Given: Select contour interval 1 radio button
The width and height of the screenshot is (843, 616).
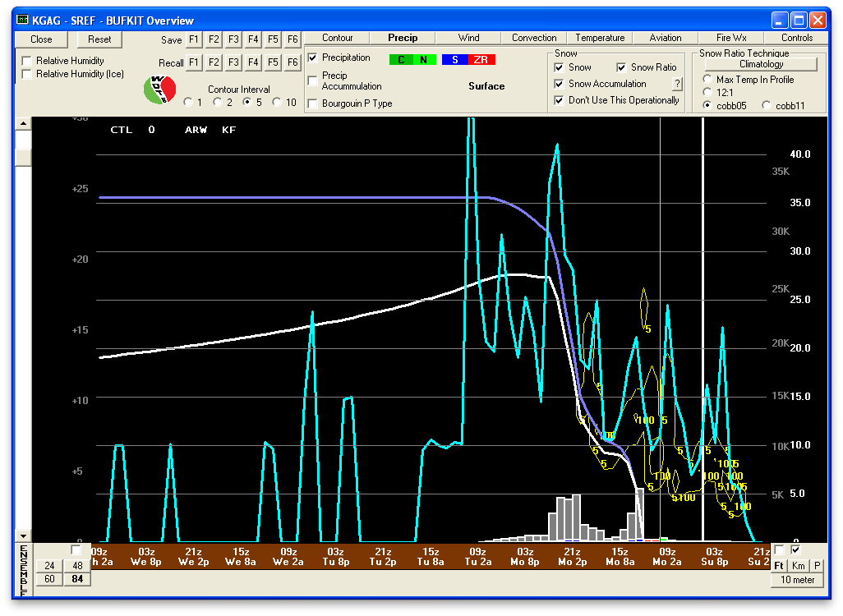Looking at the screenshot, I should click(x=188, y=102).
